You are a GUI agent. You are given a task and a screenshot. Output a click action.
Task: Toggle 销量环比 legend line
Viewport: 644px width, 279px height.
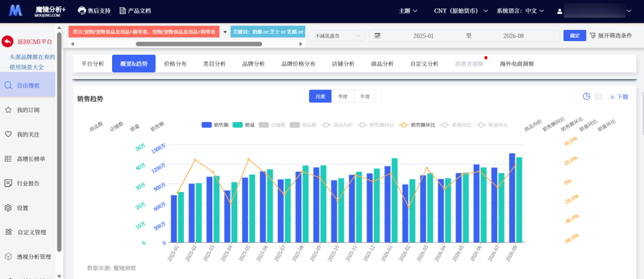493,125
